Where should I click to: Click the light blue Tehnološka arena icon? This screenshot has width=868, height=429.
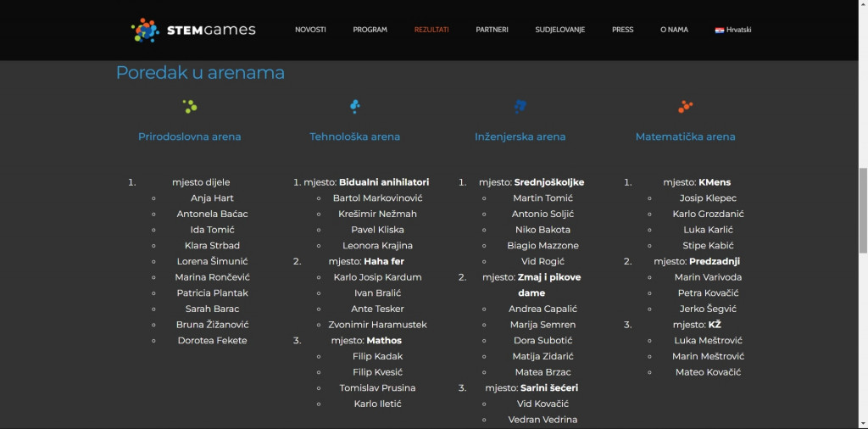tap(355, 106)
